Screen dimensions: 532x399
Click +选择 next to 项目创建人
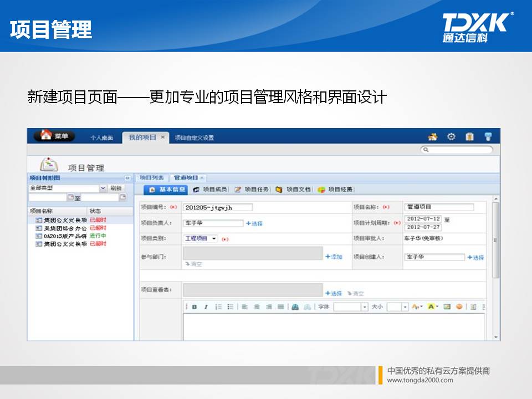[475, 258]
